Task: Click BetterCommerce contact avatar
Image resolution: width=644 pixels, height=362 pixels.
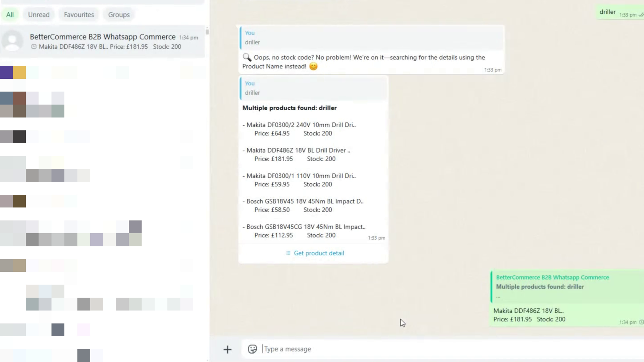Action: coord(12,41)
